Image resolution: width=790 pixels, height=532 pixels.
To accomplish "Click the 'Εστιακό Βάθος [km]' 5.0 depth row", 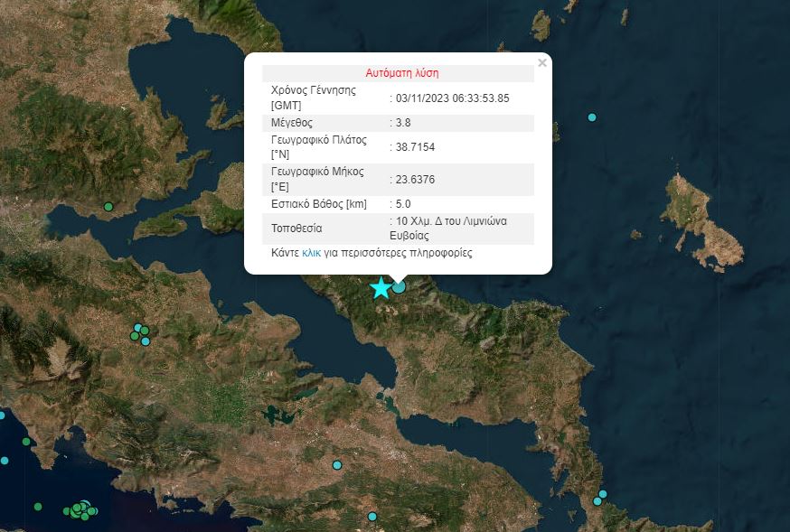I will click(398, 204).
